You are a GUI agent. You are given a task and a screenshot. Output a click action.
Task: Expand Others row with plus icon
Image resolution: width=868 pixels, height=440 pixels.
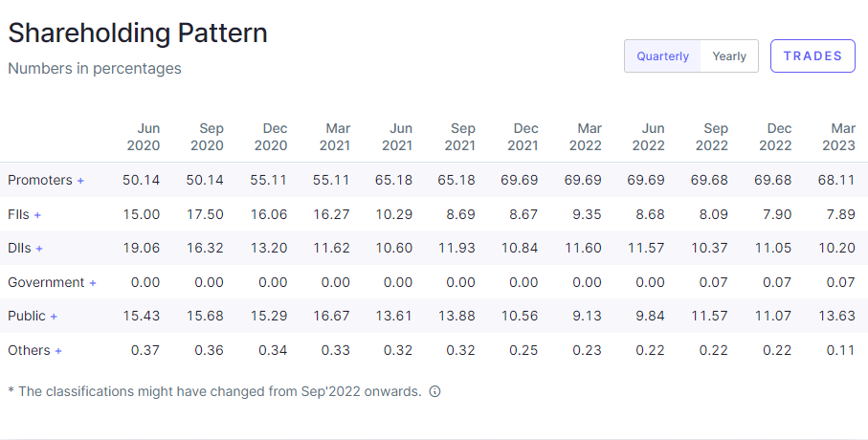58,351
